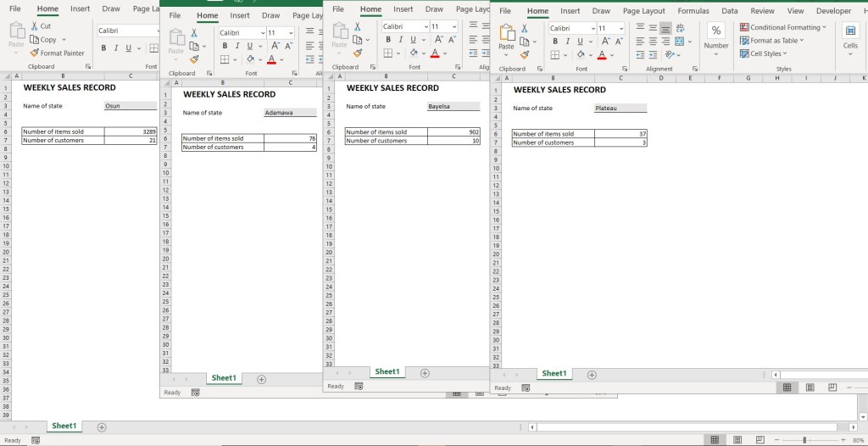
Task: Click the Number percent format icon
Action: click(x=715, y=31)
